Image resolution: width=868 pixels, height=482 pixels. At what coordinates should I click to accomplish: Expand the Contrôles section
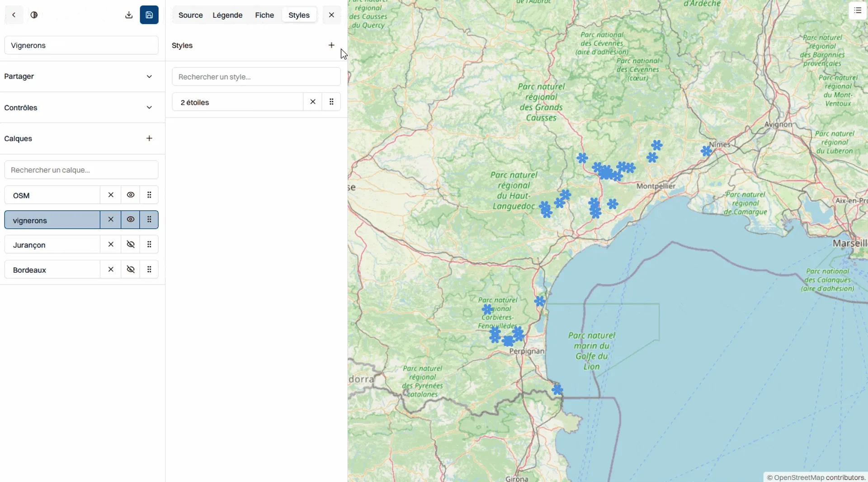149,108
